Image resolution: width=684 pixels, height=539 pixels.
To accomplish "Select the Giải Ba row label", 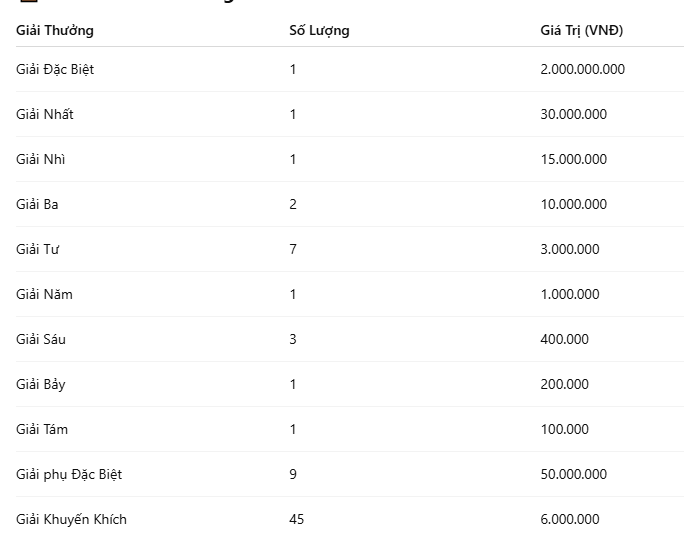I will (x=37, y=204).
